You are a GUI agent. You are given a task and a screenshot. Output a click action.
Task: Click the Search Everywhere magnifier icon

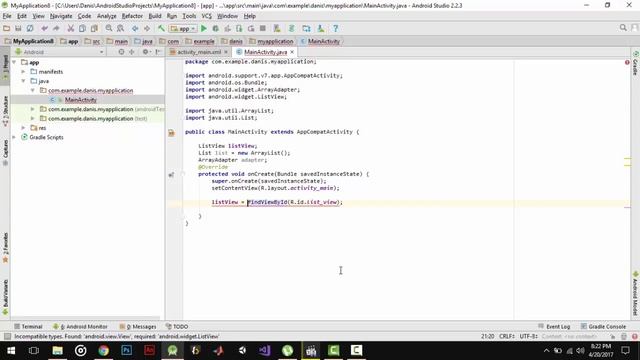(x=623, y=27)
